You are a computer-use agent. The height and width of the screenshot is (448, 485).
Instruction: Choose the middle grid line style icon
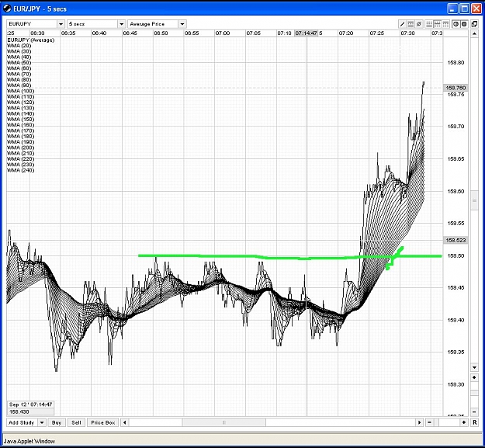point(438,24)
